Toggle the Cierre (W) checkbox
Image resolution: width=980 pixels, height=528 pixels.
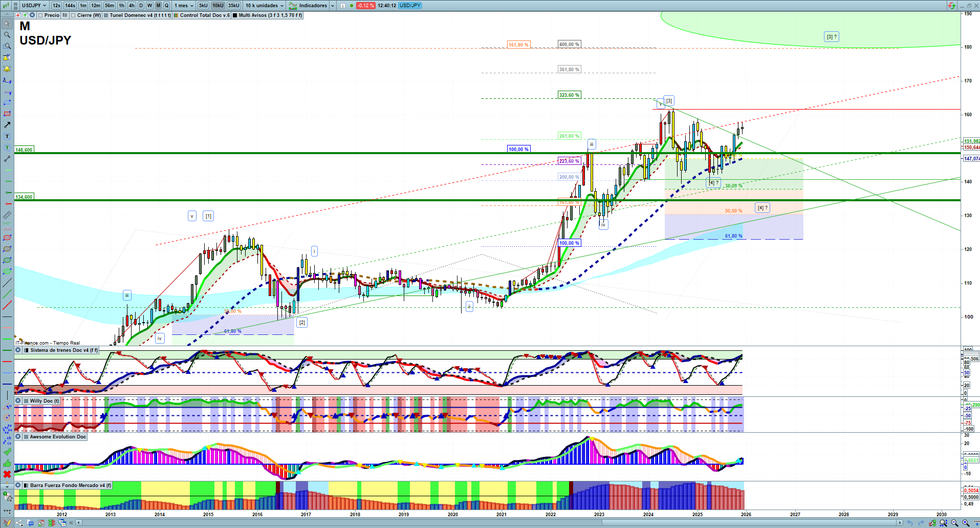click(73, 15)
